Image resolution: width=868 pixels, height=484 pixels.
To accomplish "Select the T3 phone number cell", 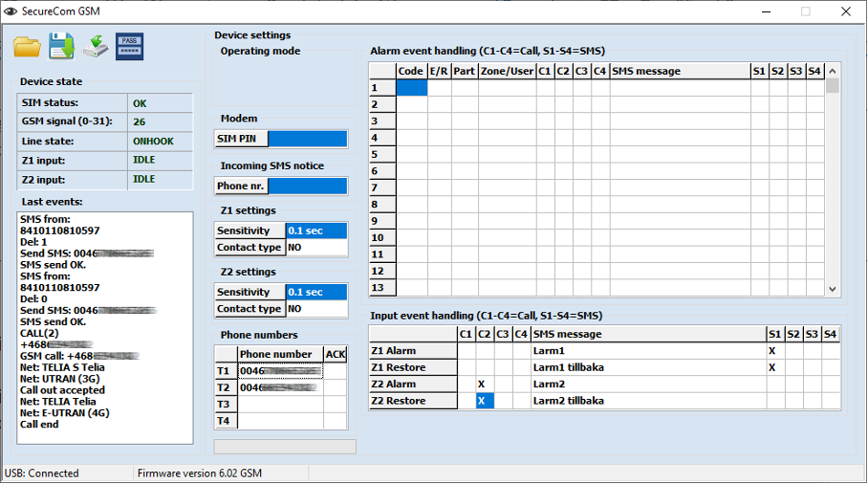I will click(279, 405).
